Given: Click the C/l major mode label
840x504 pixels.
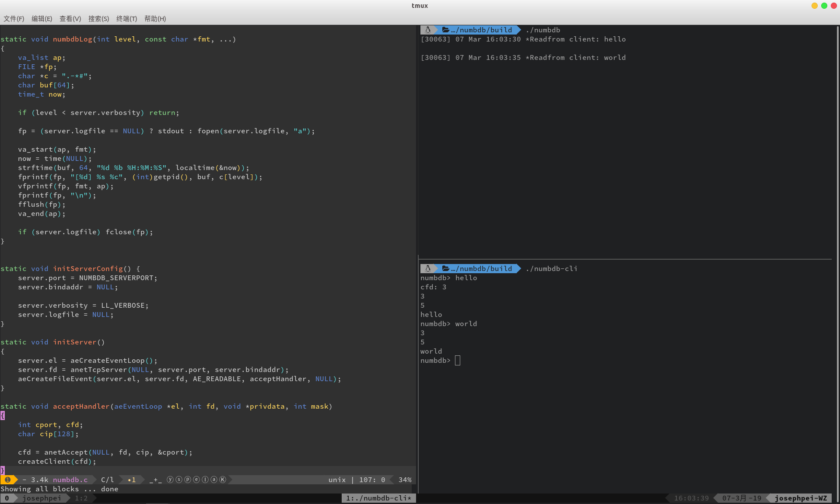Looking at the screenshot, I should click(x=108, y=480).
